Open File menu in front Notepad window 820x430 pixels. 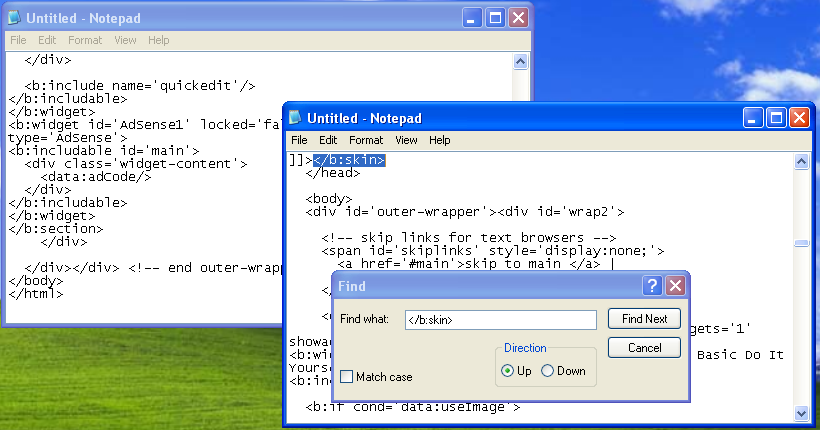tap(299, 140)
